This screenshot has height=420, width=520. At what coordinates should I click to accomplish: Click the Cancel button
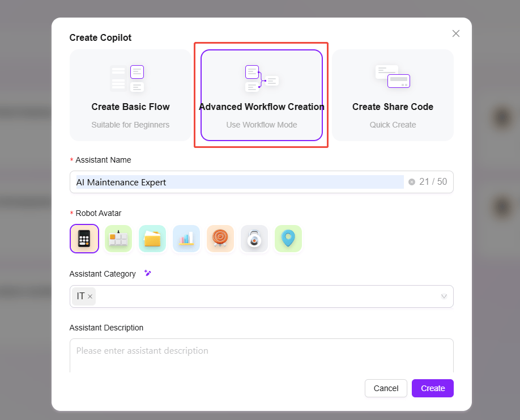[386, 388]
